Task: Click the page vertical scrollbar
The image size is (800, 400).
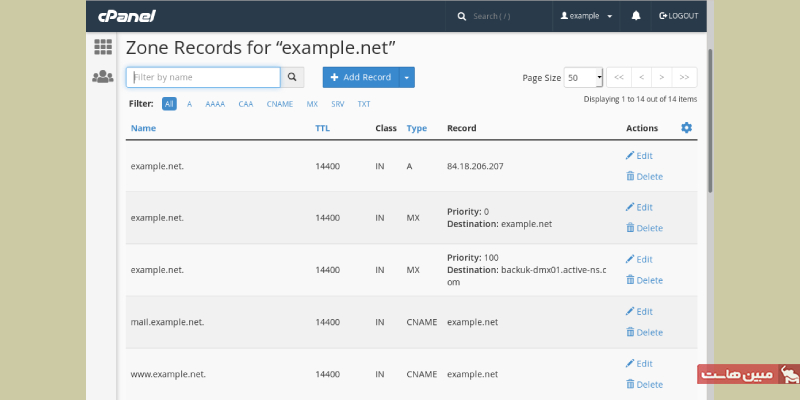Action: pos(711,120)
